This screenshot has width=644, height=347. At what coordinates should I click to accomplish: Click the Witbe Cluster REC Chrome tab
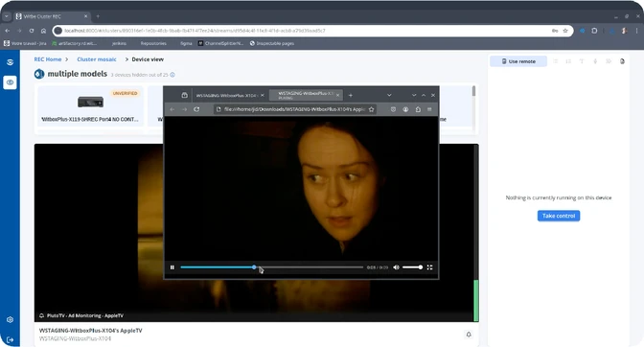52,16
